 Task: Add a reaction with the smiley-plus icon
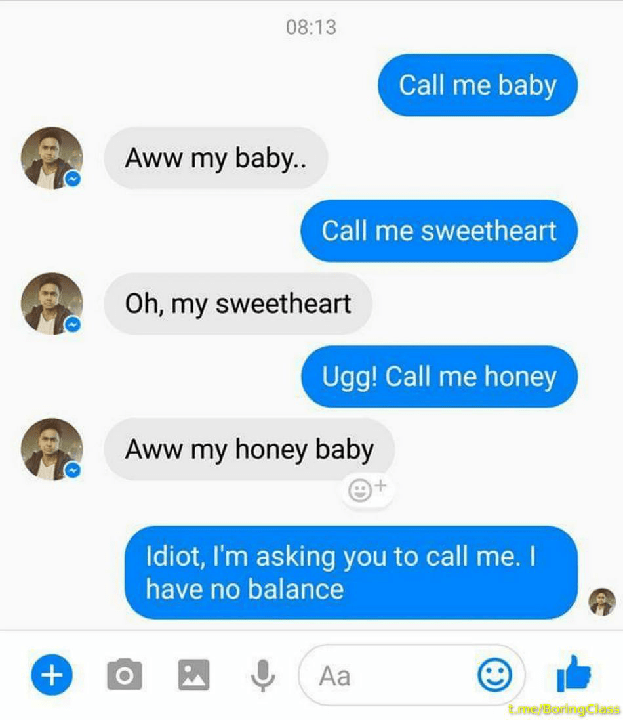click(367, 490)
